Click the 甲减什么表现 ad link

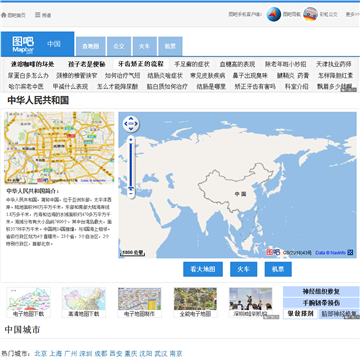click(70, 87)
